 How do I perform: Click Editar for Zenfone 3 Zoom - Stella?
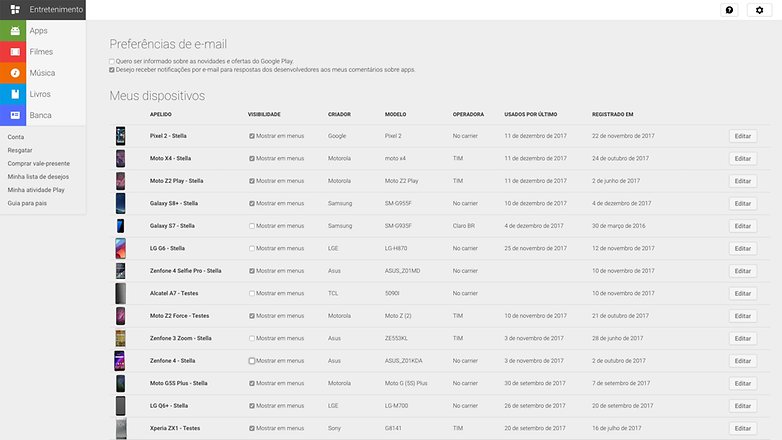coord(743,338)
